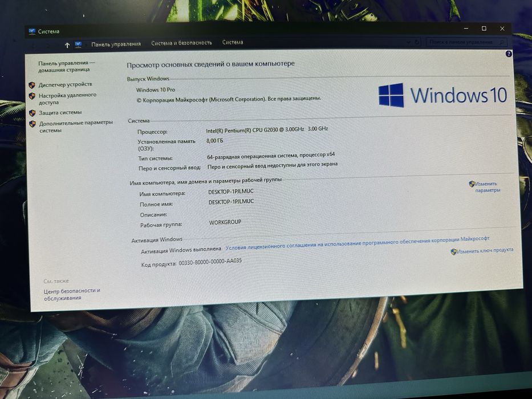The image size is (532, 399).
Task: Minimize the Система window
Action: pyautogui.click(x=466, y=28)
